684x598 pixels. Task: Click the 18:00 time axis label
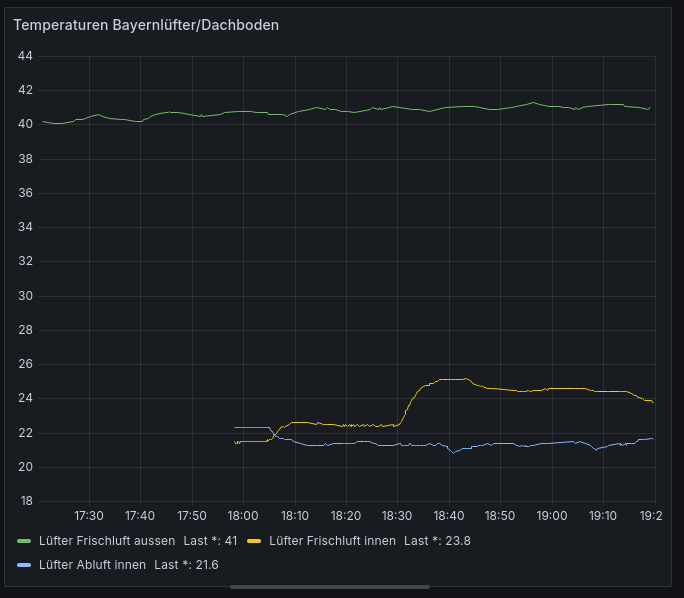(243, 516)
